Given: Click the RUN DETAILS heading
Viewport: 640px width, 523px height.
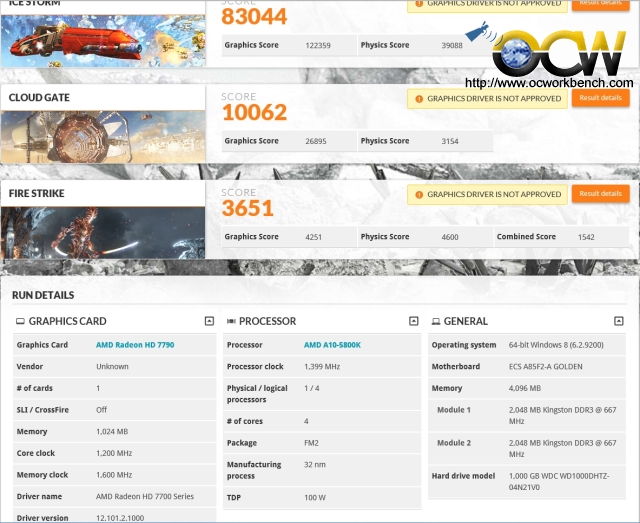Looking at the screenshot, I should coord(43,295).
